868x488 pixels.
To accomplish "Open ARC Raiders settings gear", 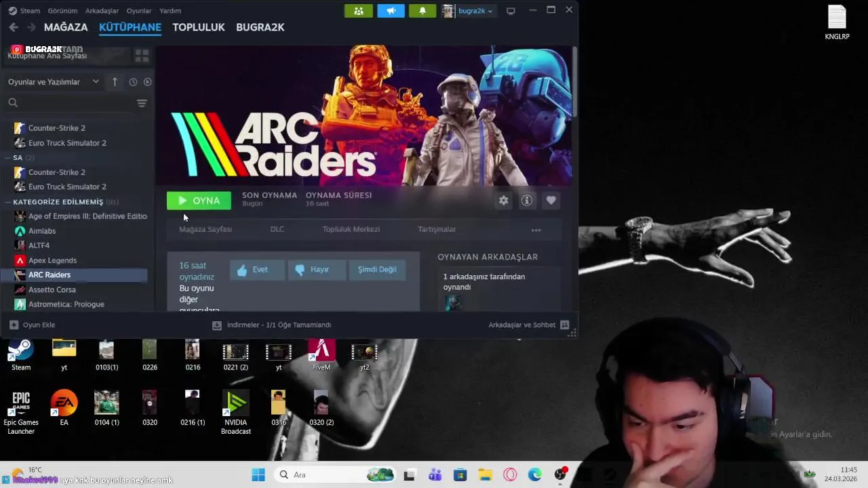I will click(x=503, y=201).
